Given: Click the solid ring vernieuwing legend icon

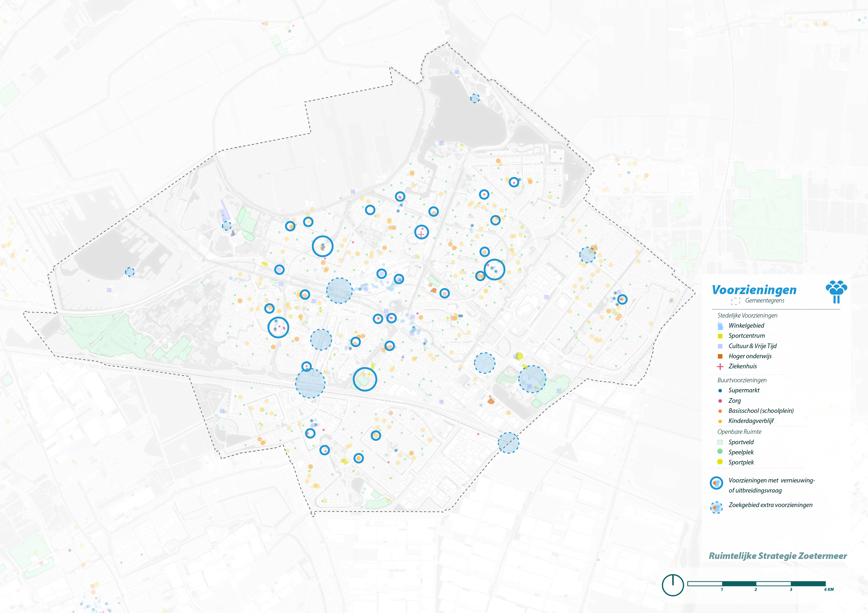Looking at the screenshot, I should (x=716, y=483).
